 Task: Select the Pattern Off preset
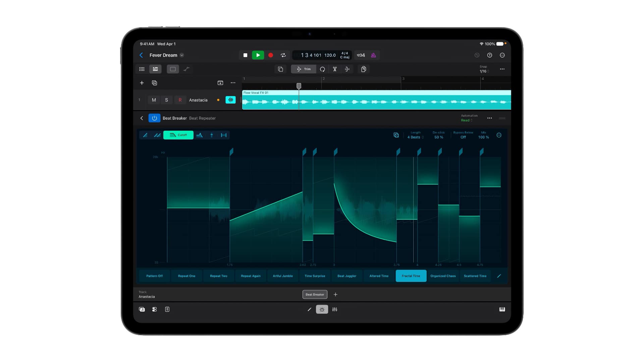point(155,276)
